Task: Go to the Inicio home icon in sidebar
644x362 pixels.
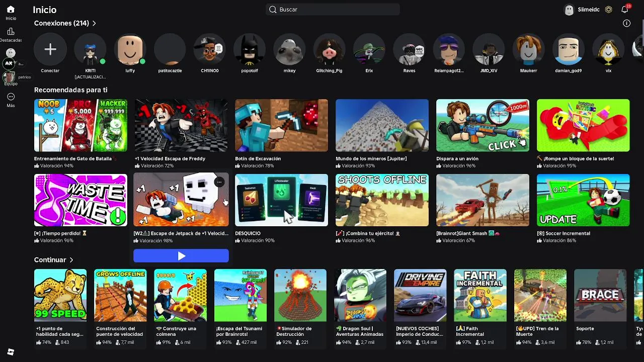Action: (11, 10)
